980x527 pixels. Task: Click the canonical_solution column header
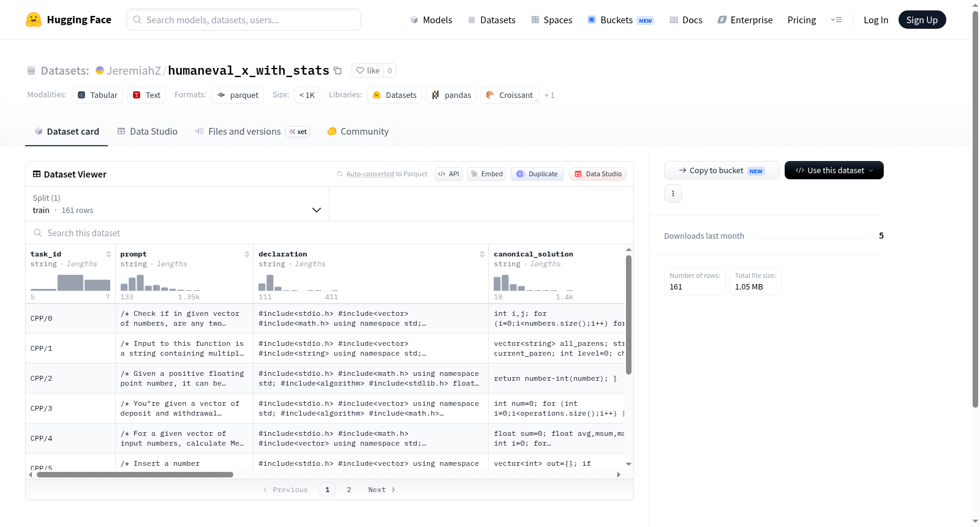(x=533, y=254)
